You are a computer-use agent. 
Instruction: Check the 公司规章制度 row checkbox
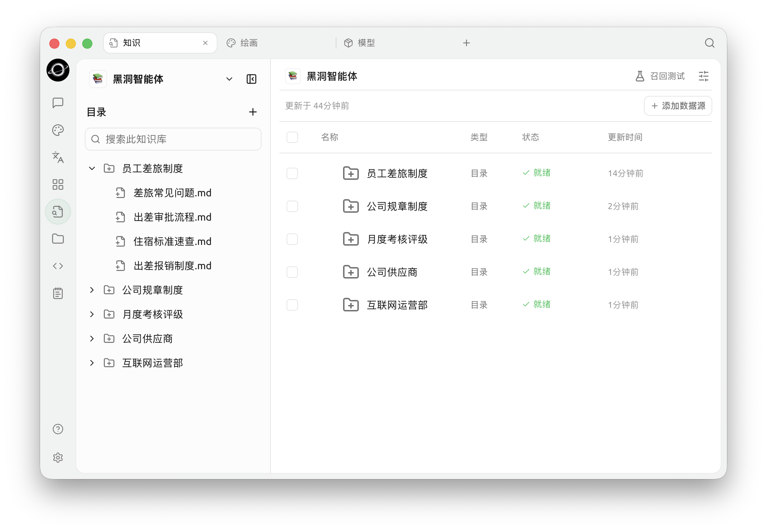292,206
